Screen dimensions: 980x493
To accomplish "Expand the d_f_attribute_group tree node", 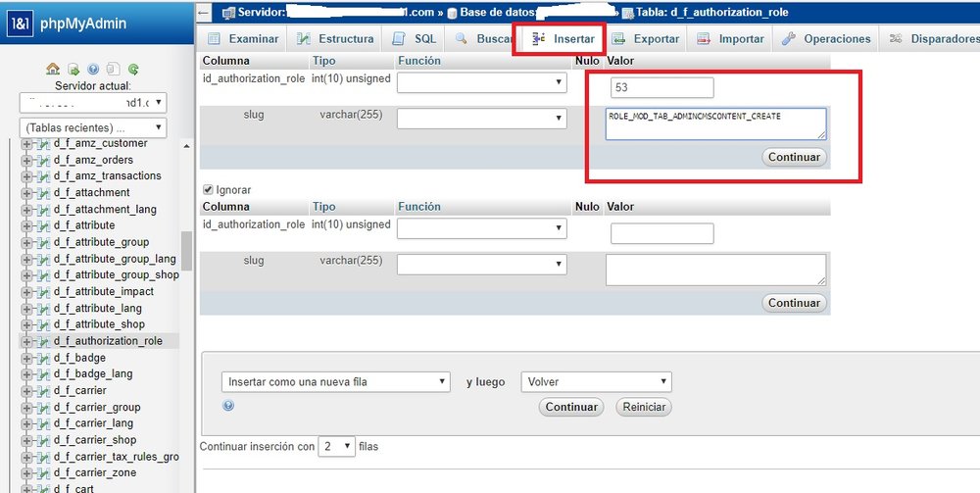I will 26,242.
